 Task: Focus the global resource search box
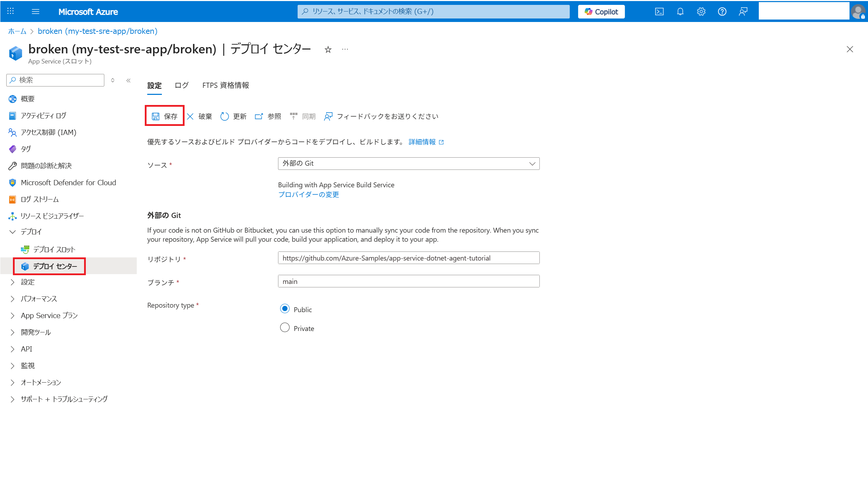pyautogui.click(x=434, y=12)
